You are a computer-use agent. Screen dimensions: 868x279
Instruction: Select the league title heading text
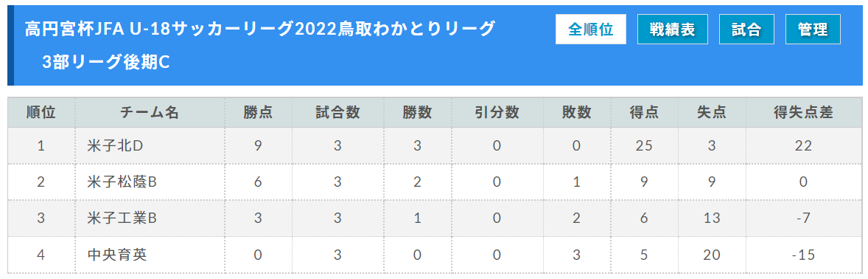coord(259,29)
